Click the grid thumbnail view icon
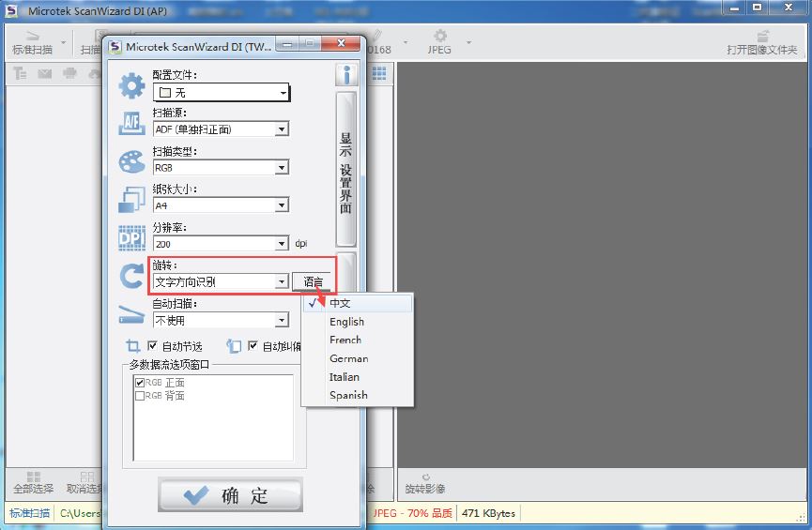This screenshot has height=530, width=812. pos(379,73)
